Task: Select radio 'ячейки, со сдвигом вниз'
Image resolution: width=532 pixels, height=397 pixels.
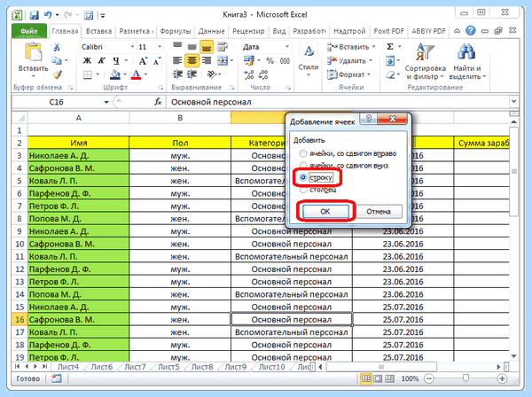Action: tap(303, 166)
